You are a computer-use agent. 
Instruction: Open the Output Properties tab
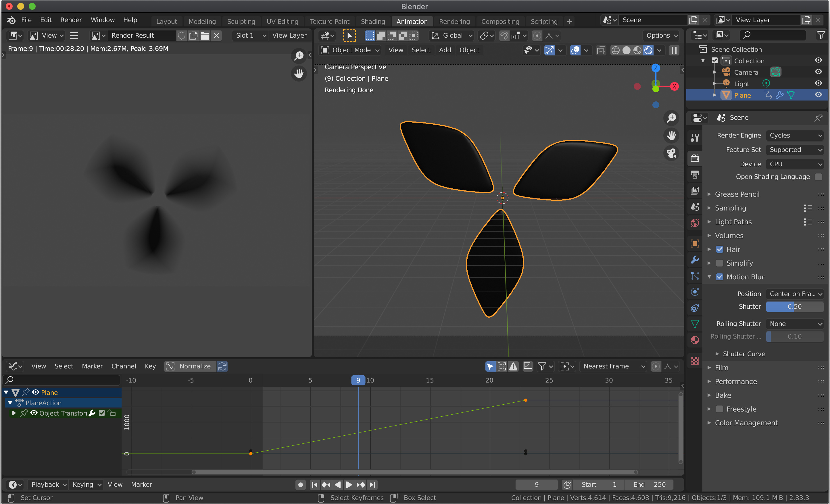click(695, 174)
